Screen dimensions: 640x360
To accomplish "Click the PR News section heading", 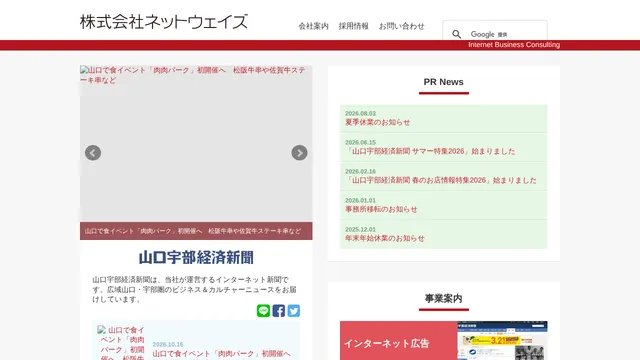I will pyautogui.click(x=443, y=82).
